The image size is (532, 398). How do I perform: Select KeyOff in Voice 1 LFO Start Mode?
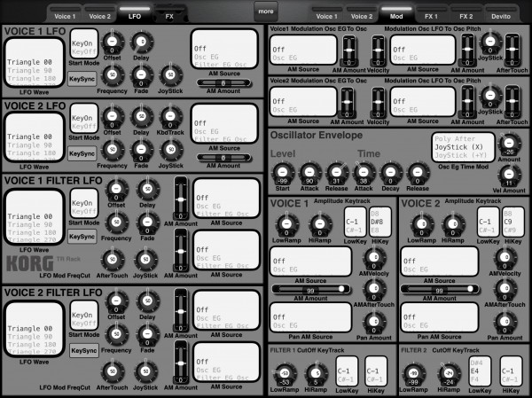coord(84,52)
